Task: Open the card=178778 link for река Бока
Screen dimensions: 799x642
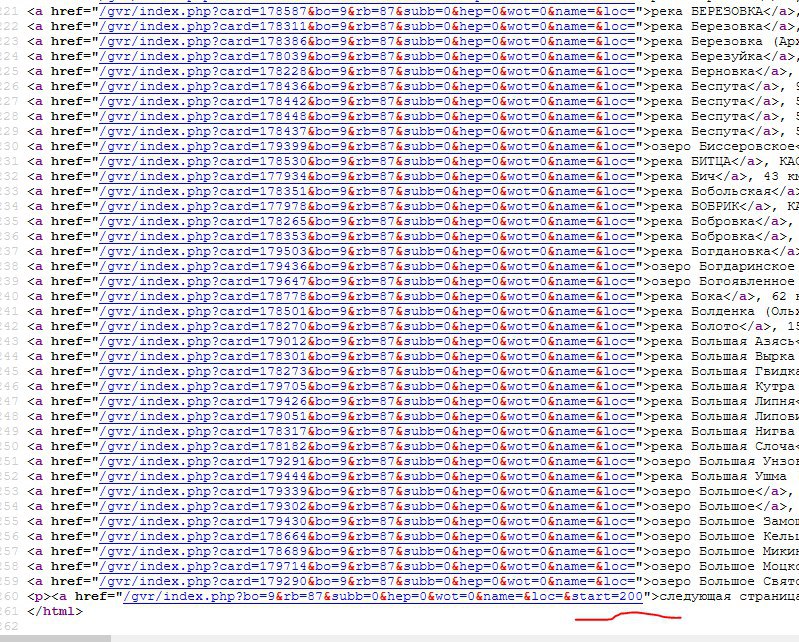Action: pyautogui.click(x=367, y=297)
